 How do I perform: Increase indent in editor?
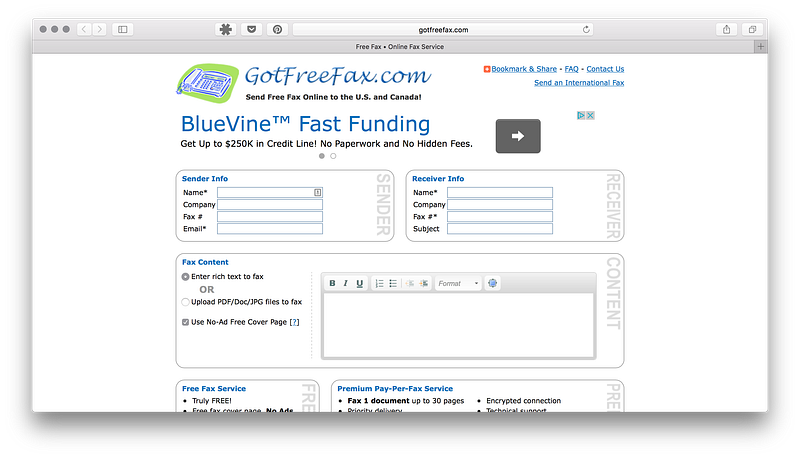(x=423, y=283)
